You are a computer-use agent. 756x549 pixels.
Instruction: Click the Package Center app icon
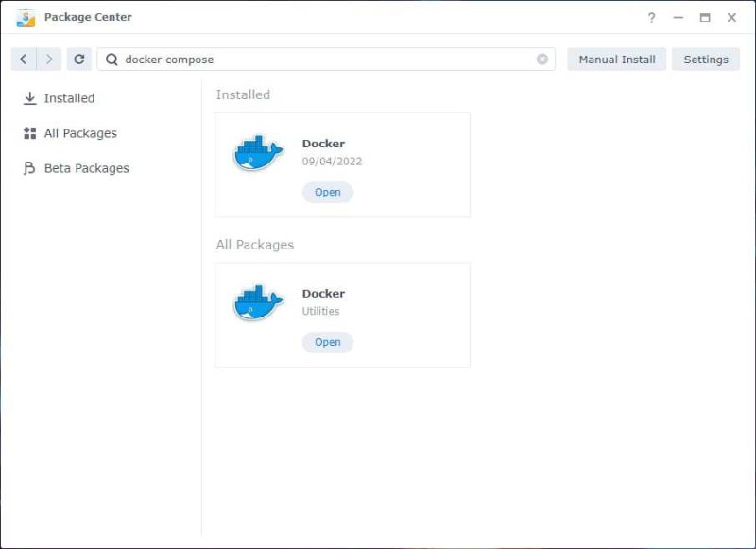(x=26, y=17)
